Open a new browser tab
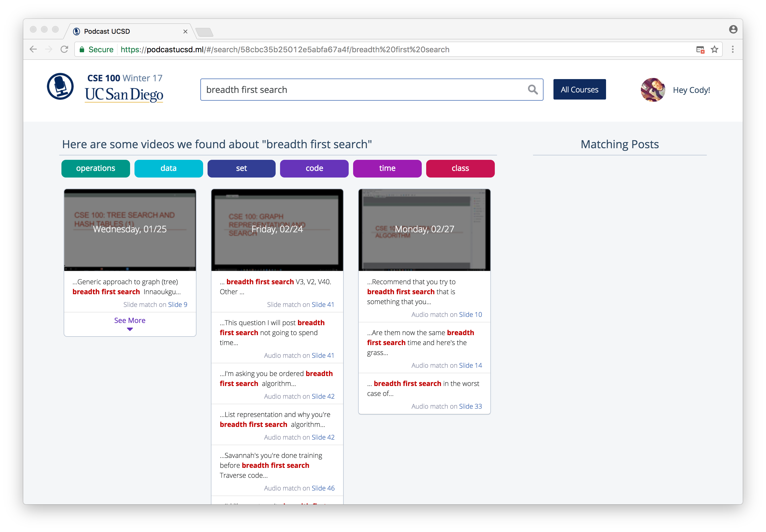The width and height of the screenshot is (766, 532). [204, 32]
